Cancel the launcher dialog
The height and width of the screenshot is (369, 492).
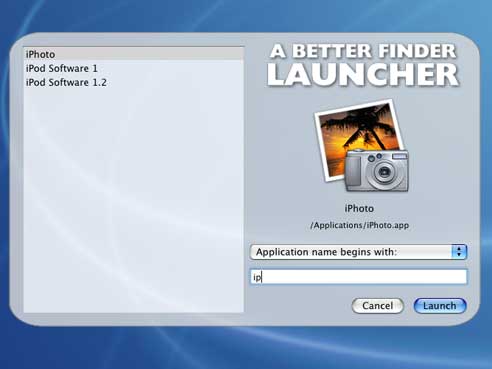coord(378,306)
